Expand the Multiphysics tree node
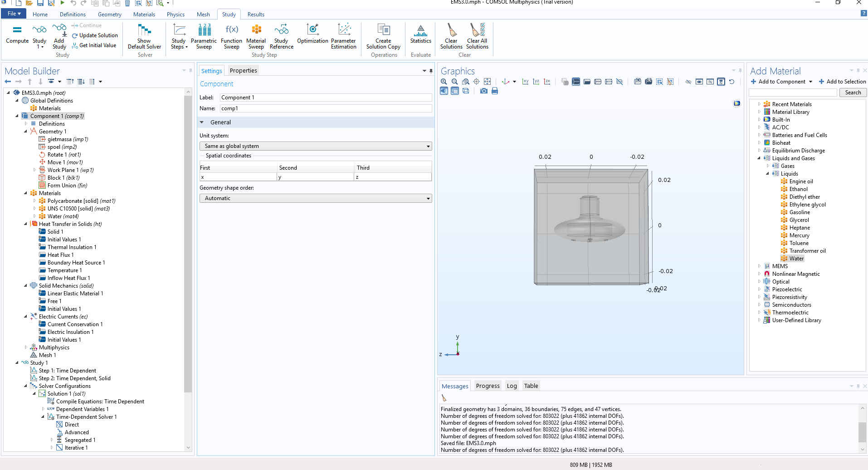 coord(26,348)
